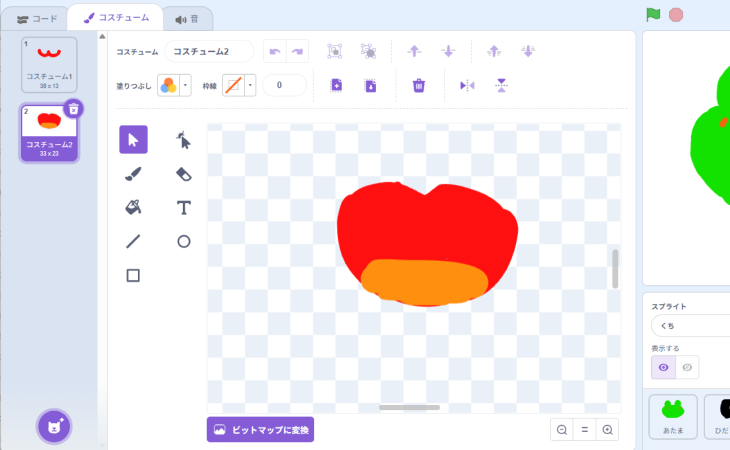Select the Line tool

point(133,241)
